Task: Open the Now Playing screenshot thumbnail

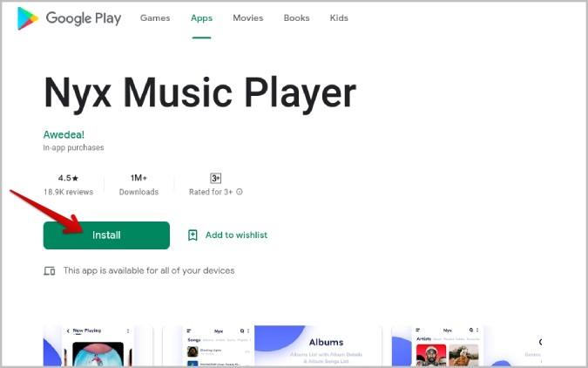Action: 98,346
